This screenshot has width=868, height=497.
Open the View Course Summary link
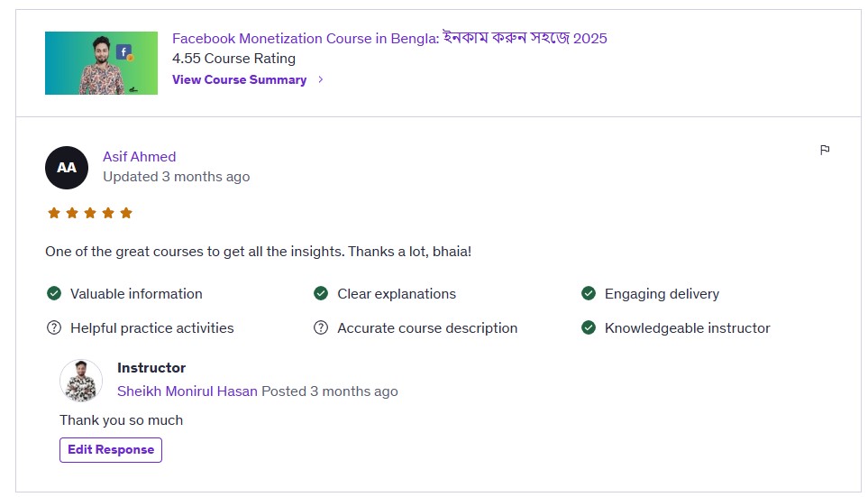pos(239,79)
